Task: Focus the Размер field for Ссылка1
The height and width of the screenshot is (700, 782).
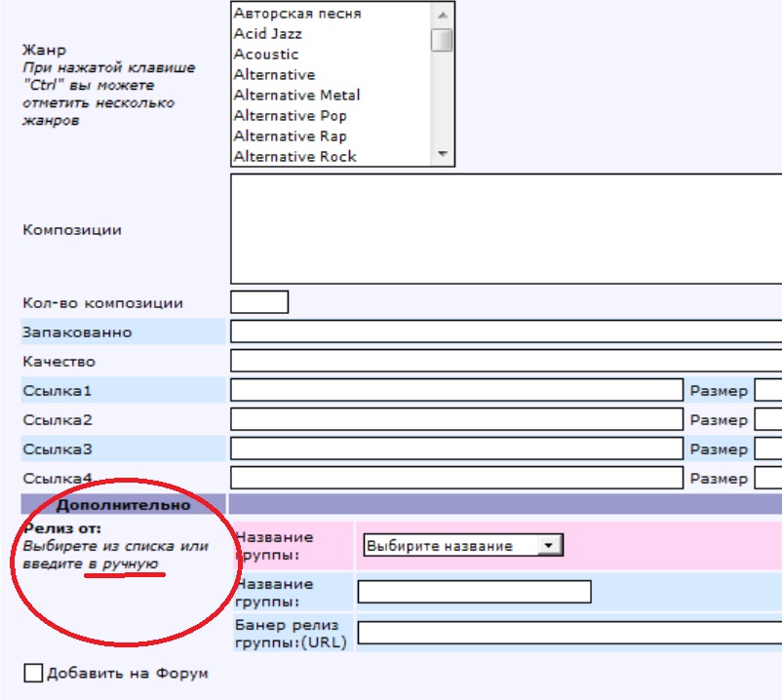Action: pos(768,390)
